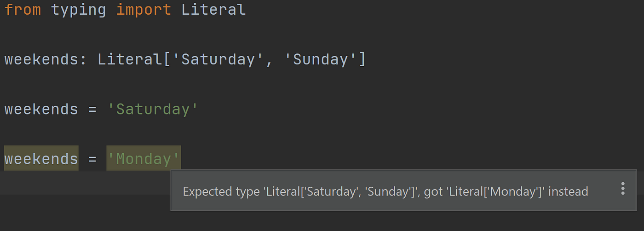This screenshot has width=644, height=231.
Task: Click the closing bracket after 'Sunday'
Action: (362, 60)
